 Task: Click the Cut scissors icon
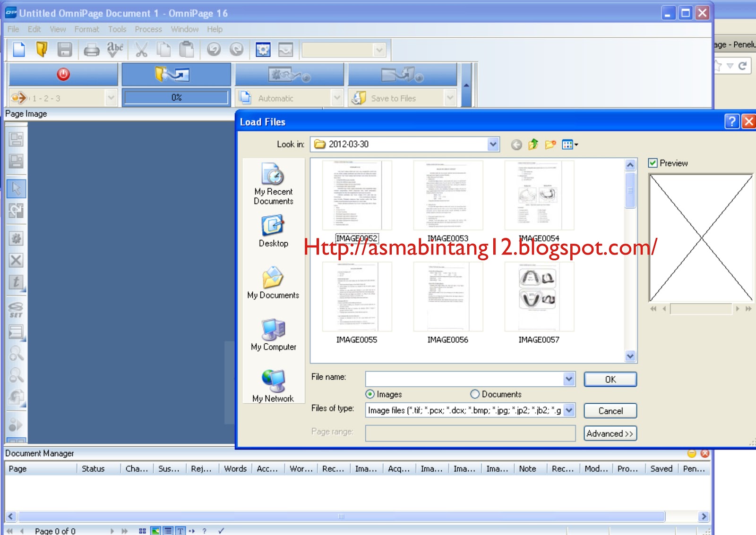click(x=141, y=49)
